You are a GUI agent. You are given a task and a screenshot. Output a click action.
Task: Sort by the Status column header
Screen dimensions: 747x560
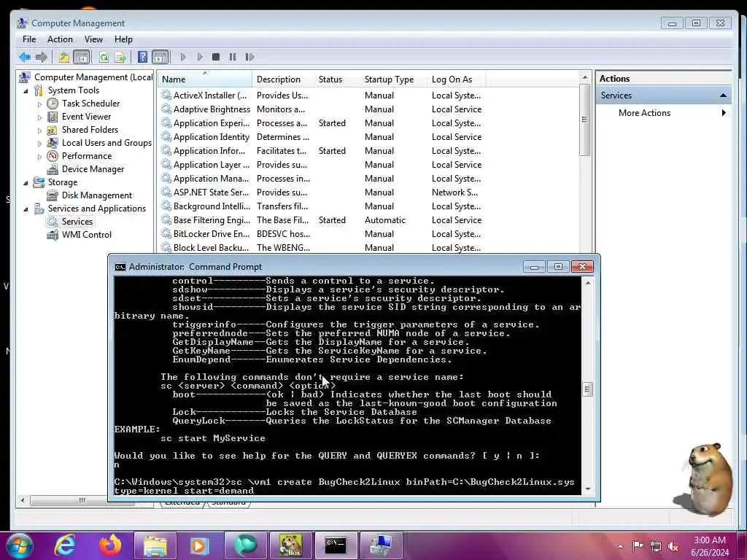(x=337, y=79)
